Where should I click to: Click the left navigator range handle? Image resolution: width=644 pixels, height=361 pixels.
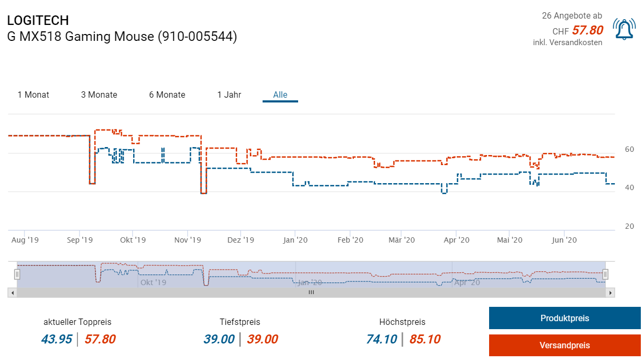point(17,274)
